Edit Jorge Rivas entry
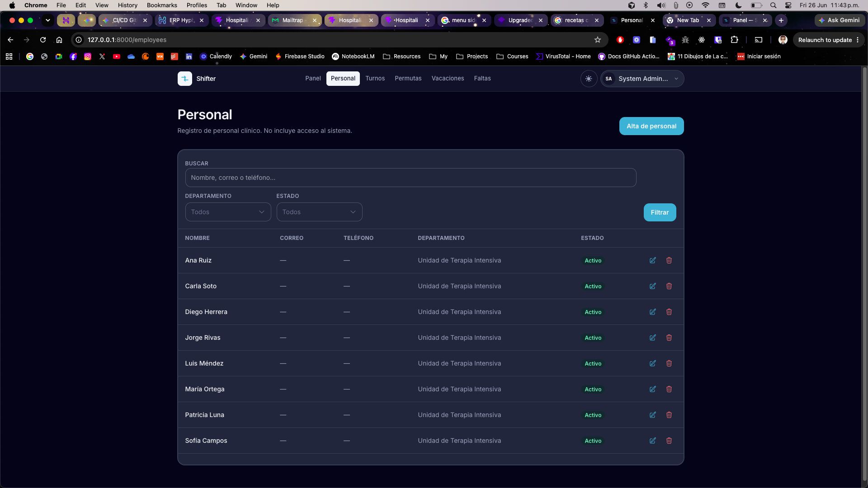868x488 pixels. pyautogui.click(x=653, y=338)
